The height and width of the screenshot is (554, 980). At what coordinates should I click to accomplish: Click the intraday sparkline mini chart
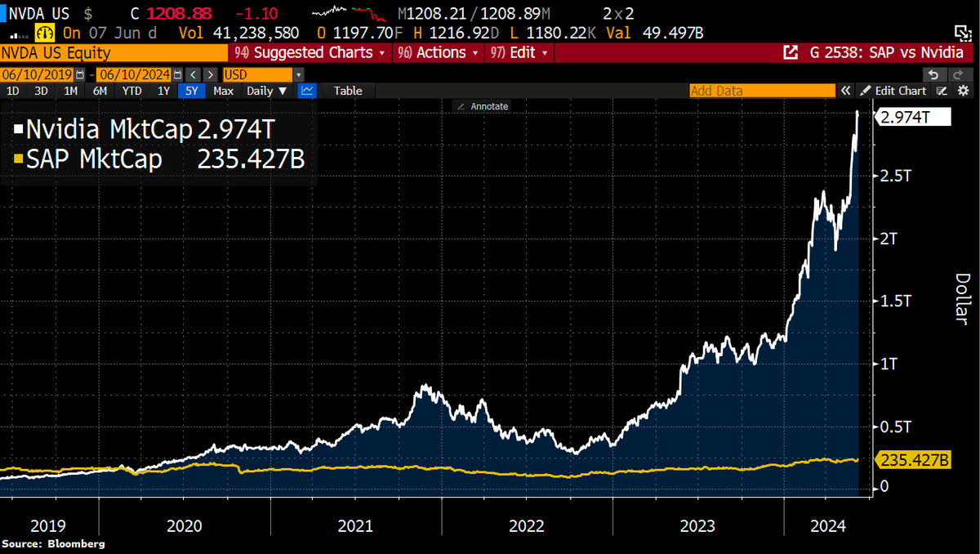click(x=347, y=13)
